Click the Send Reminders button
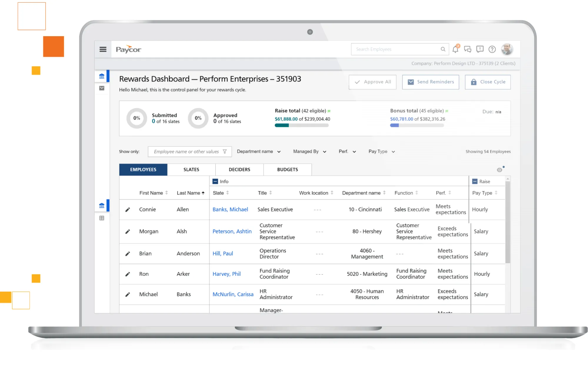588x369 pixels. [430, 82]
